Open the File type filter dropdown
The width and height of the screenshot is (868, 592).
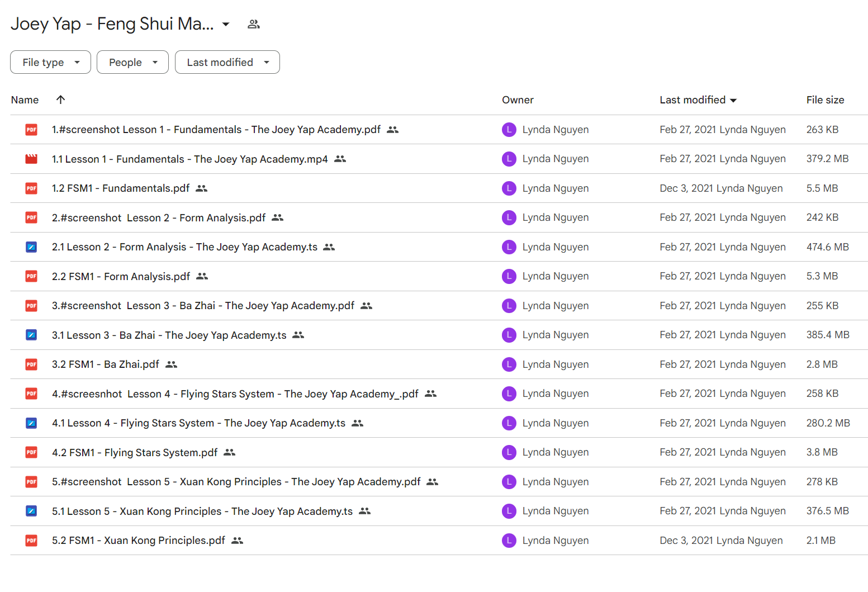(50, 62)
